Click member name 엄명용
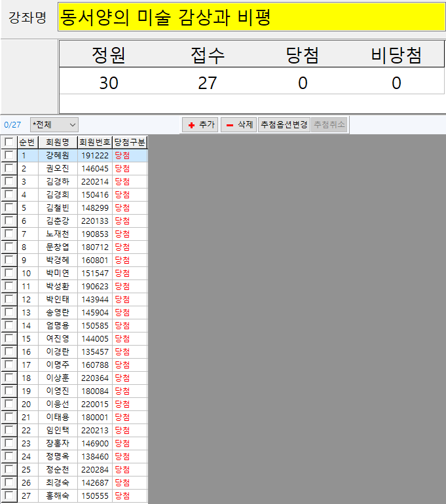This screenshot has width=446, height=504. click(58, 325)
